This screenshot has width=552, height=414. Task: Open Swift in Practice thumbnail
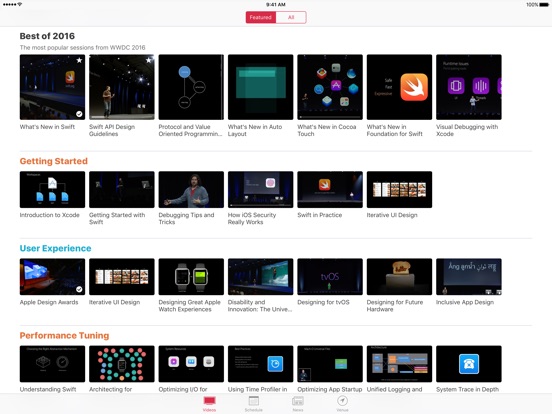pyautogui.click(x=330, y=189)
